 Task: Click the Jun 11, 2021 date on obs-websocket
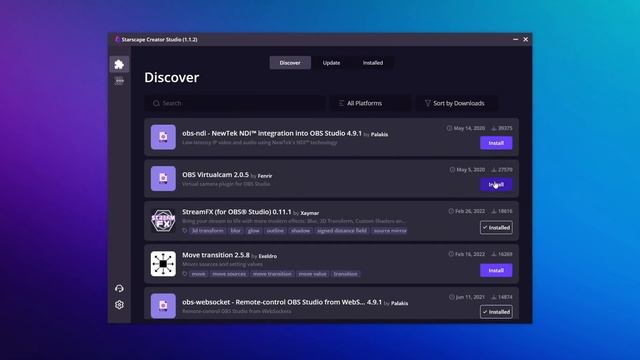coord(470,297)
